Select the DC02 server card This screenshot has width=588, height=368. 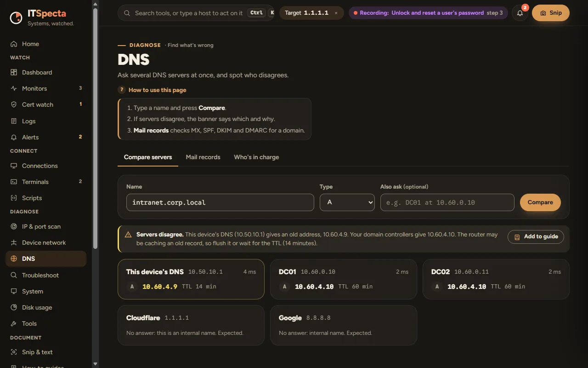496,279
